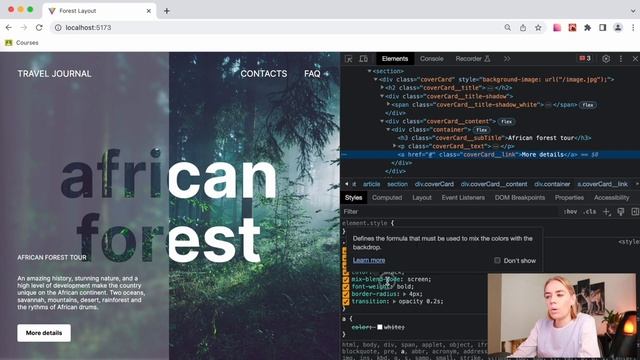The width and height of the screenshot is (640, 360).
Task: Click the flex badge beside coverCard__content
Action: coord(507,122)
